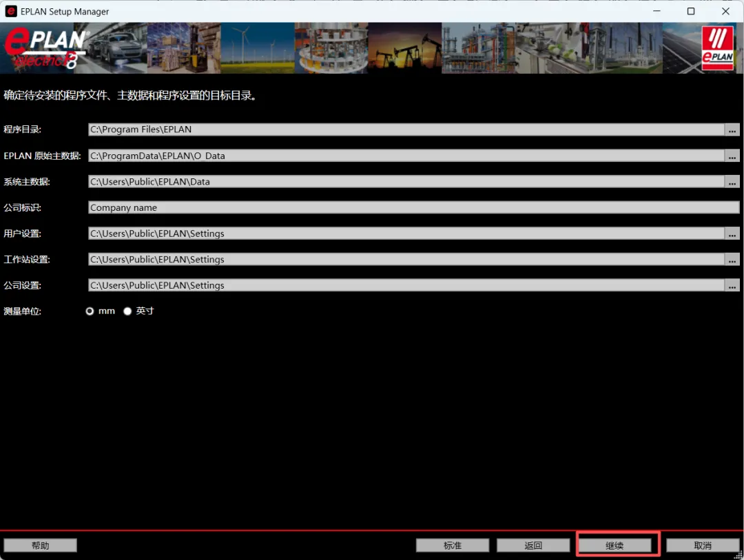The image size is (744, 560).
Task: Click the 标准 button
Action: click(452, 546)
